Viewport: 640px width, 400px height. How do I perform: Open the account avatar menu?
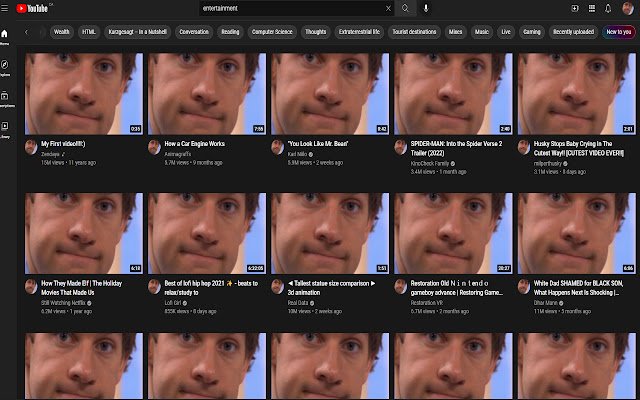click(627, 8)
